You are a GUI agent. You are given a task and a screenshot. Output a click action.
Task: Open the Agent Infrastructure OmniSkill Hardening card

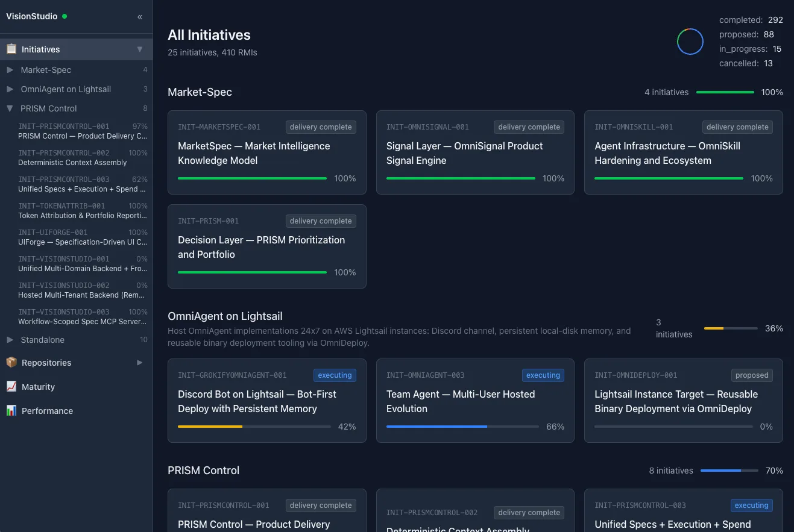point(684,152)
